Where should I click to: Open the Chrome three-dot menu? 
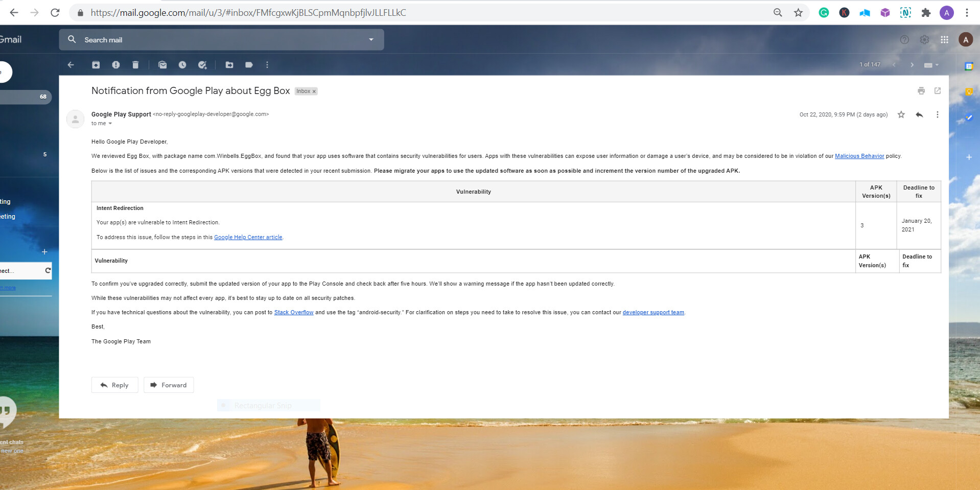(967, 13)
